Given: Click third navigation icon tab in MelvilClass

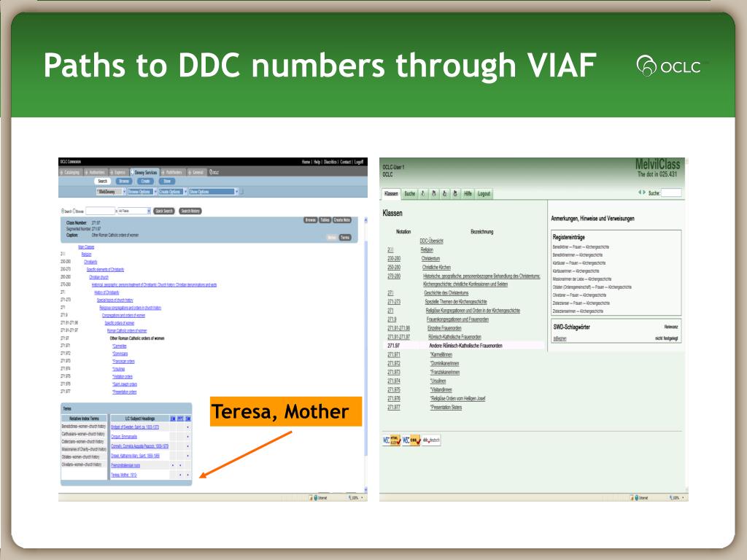Looking at the screenshot, I should point(444,194).
